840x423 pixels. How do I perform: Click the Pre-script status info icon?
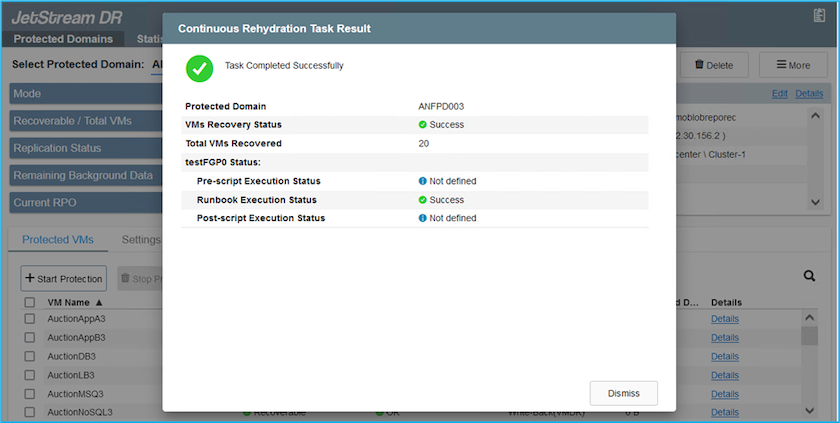pyautogui.click(x=423, y=181)
